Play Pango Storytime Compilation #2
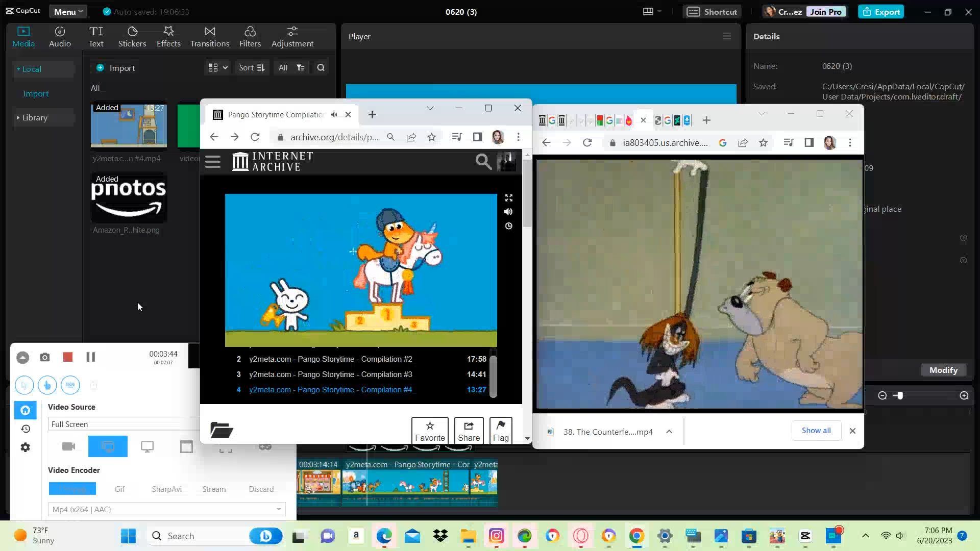This screenshot has width=980, height=551. click(360, 359)
